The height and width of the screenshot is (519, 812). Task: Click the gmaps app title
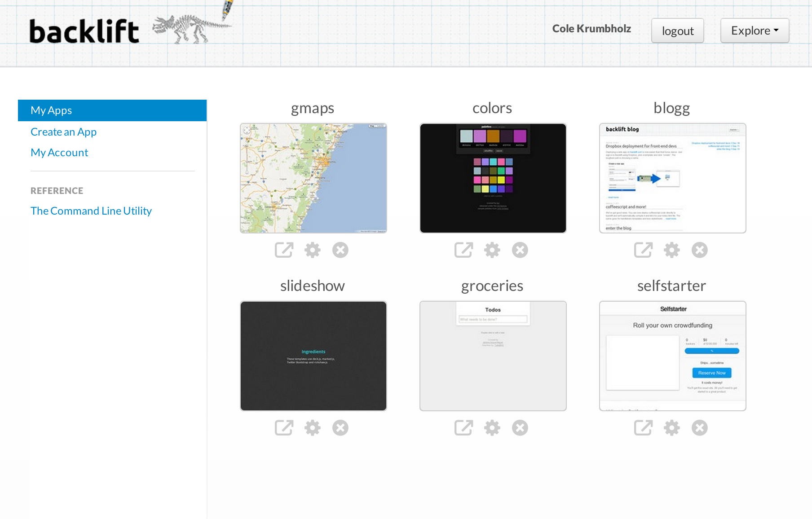coord(313,108)
